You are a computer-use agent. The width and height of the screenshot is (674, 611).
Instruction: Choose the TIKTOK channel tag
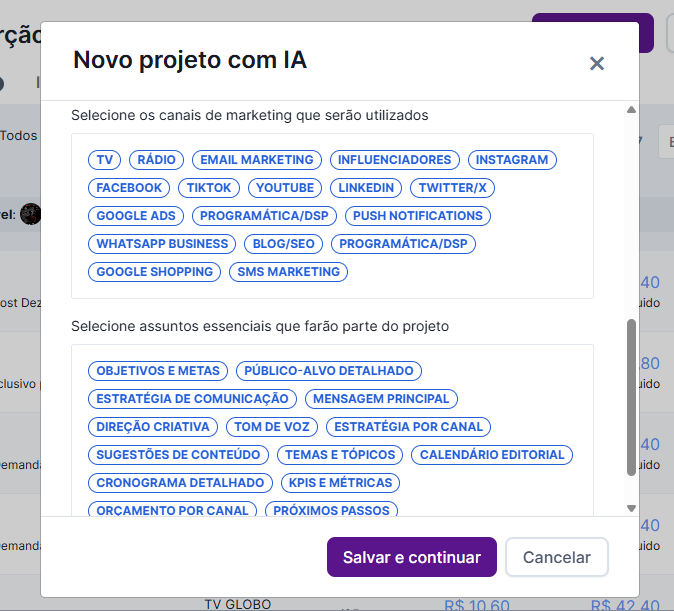click(209, 188)
